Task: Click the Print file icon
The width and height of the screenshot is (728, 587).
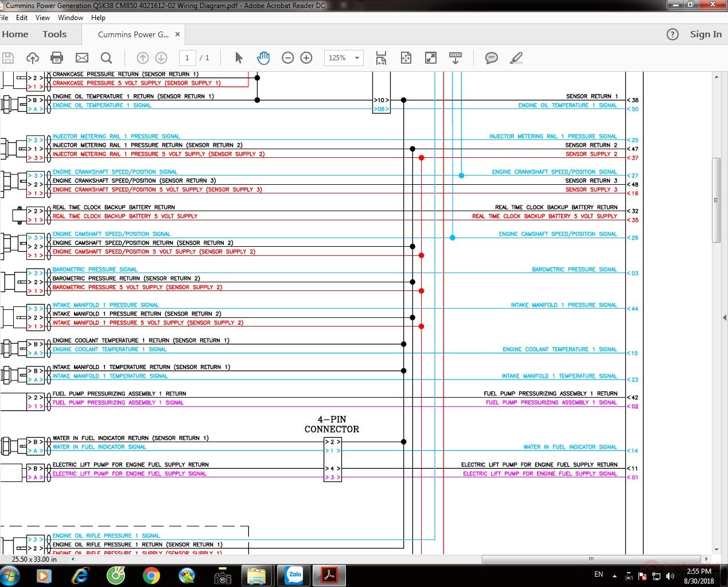Action: click(x=57, y=58)
